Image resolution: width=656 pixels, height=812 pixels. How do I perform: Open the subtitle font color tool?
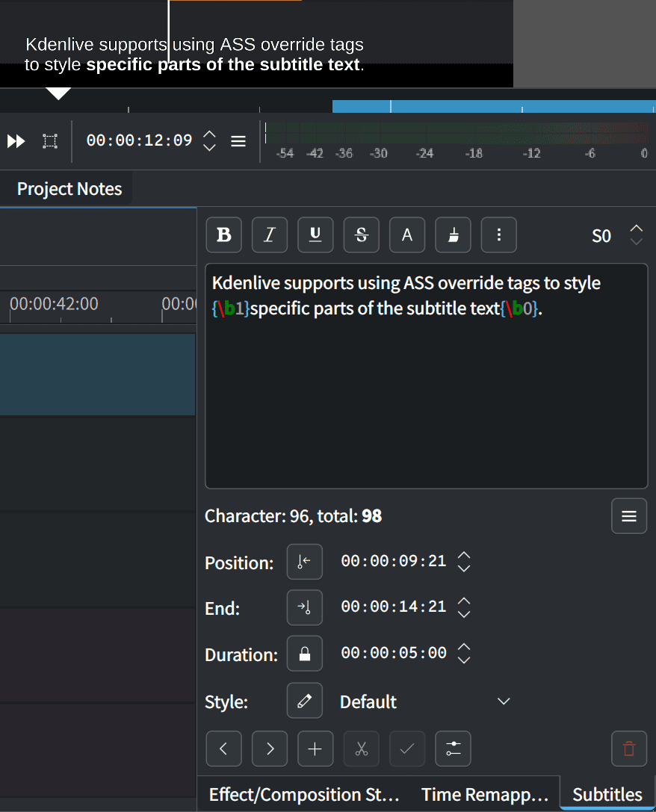click(x=406, y=235)
